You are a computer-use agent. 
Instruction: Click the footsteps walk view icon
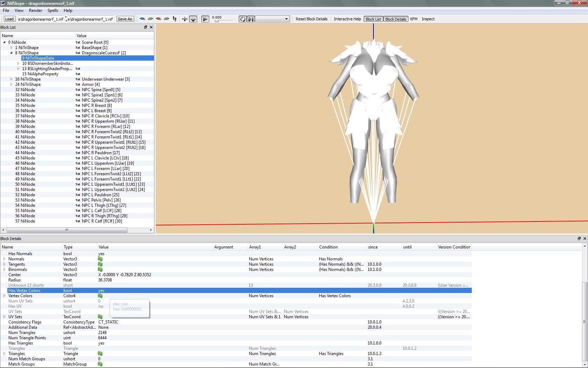pos(175,19)
